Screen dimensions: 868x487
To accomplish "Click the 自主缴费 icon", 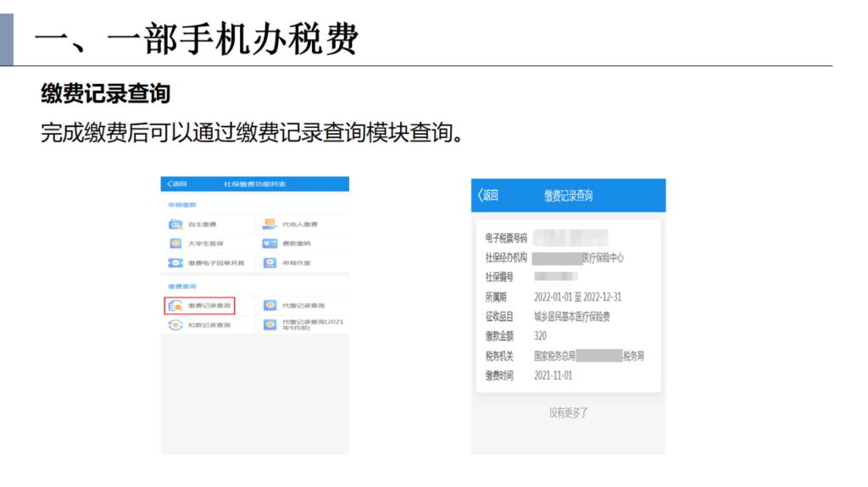I will (x=175, y=224).
